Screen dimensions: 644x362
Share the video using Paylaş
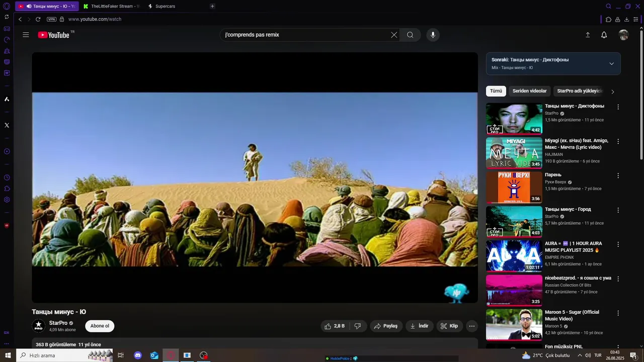pyautogui.click(x=386, y=326)
